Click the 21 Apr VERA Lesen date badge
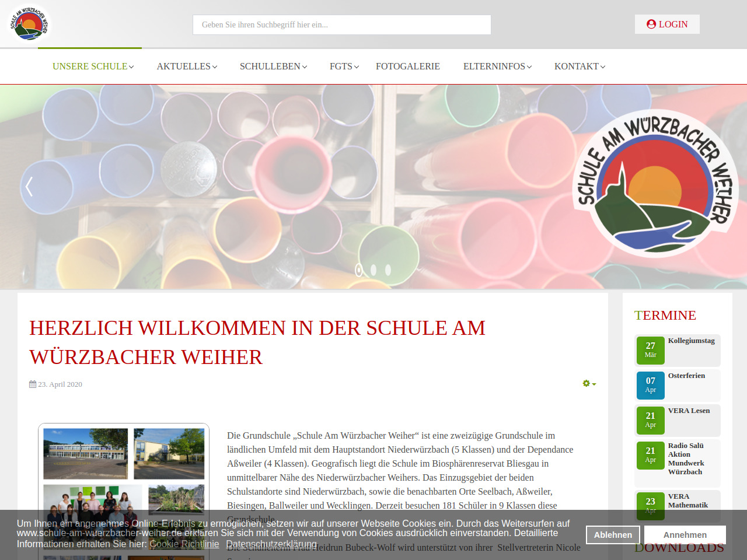Image resolution: width=747 pixels, height=560 pixels. click(650, 420)
